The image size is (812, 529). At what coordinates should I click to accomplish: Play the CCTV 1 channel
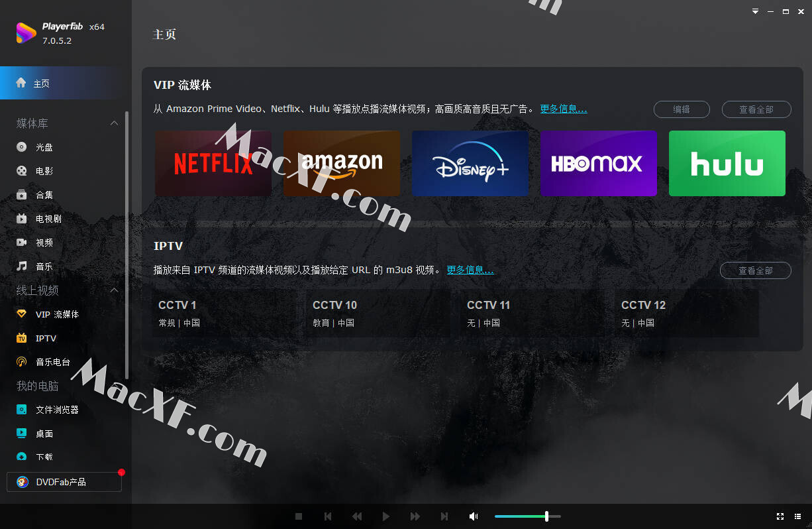coord(225,313)
